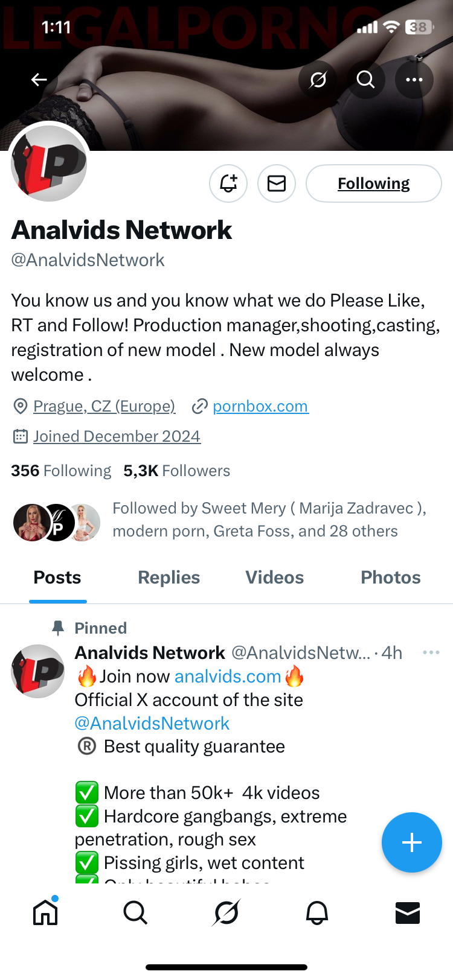Tap the back arrow
The height and width of the screenshot is (980, 453).
(x=39, y=80)
